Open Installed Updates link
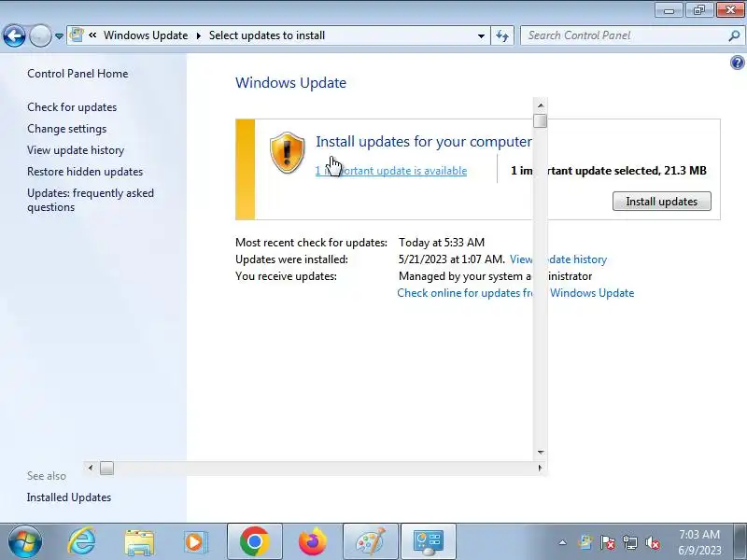Screen dimensions: 747x560 click(69, 497)
